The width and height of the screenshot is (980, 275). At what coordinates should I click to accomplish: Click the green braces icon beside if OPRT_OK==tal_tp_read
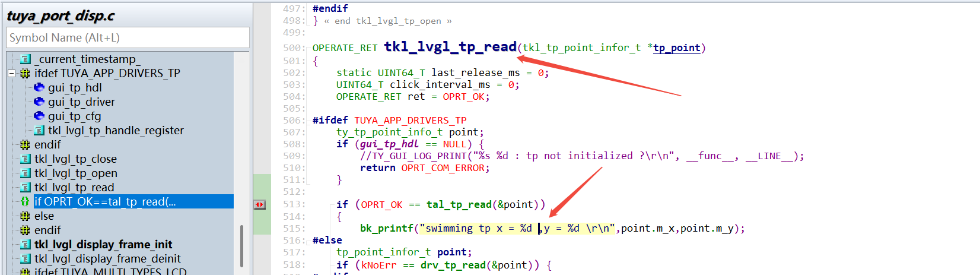click(26, 201)
